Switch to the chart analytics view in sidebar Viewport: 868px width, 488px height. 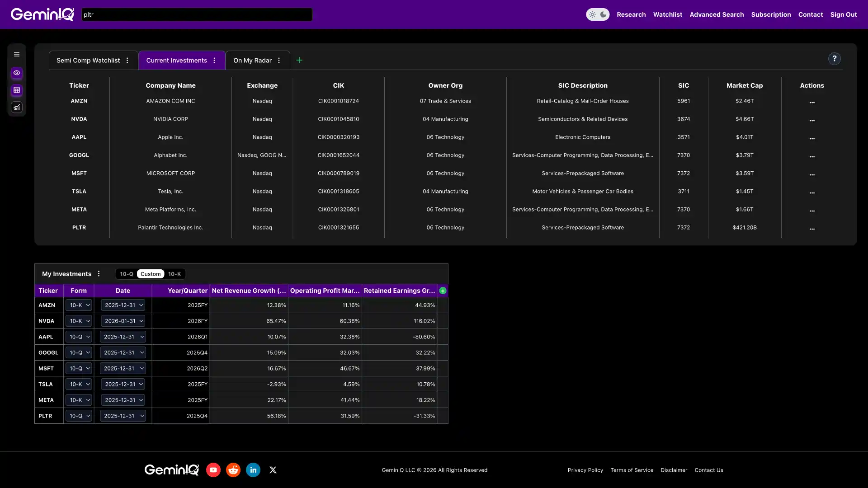(17, 107)
